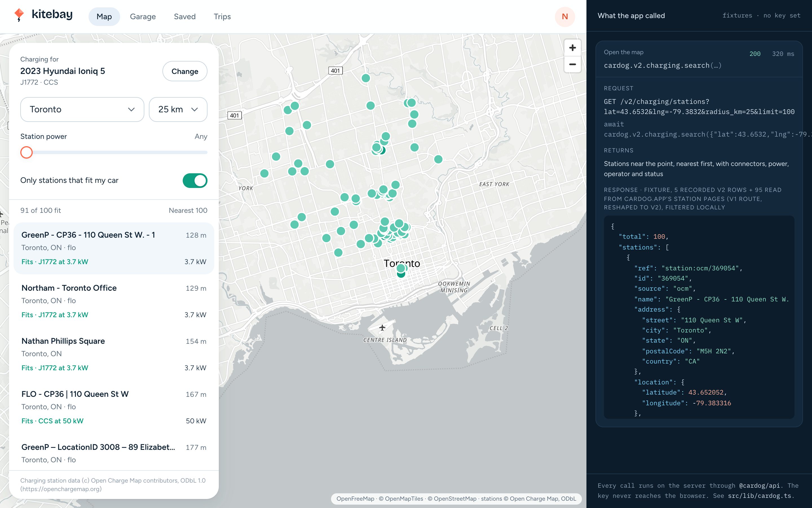The width and height of the screenshot is (812, 508).
Task: Open the Saved tab
Action: pyautogui.click(x=185, y=16)
